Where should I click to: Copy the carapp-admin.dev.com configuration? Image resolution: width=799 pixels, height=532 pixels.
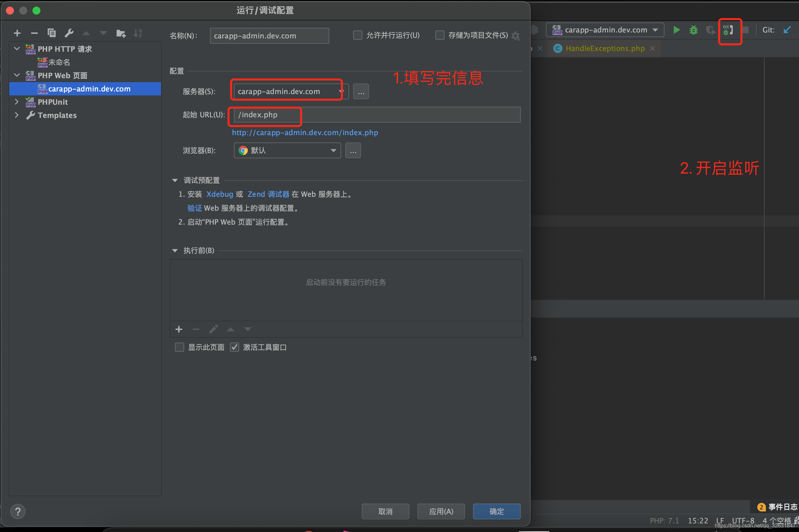point(52,33)
